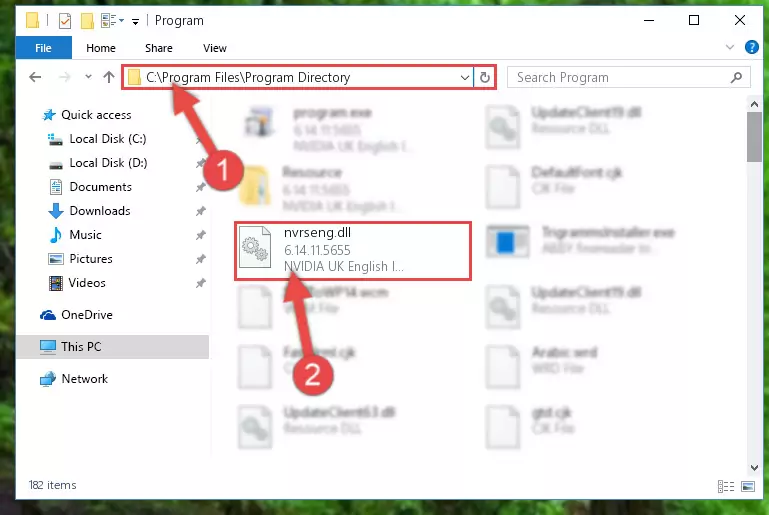Select Quick access in navigation pane

tap(96, 115)
